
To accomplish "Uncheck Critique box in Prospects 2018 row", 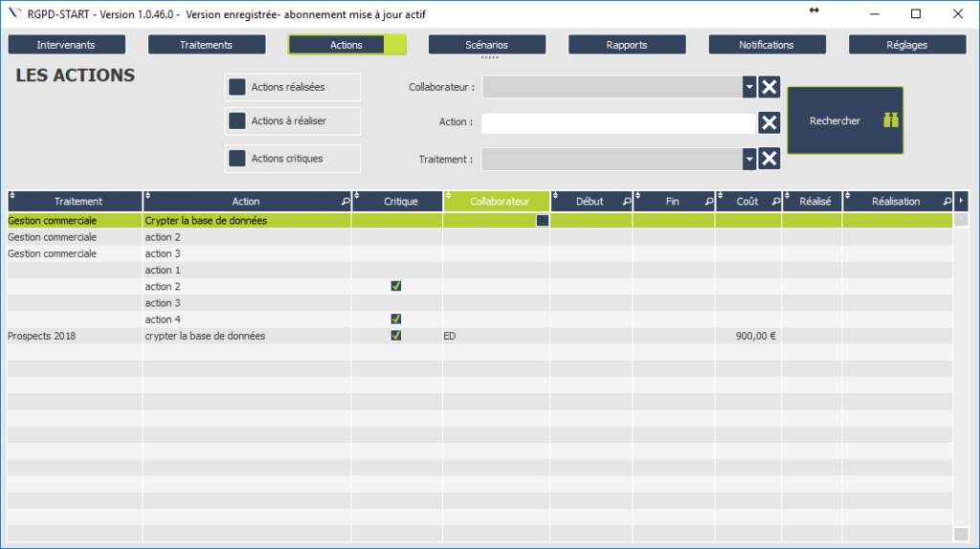I will [x=395, y=336].
